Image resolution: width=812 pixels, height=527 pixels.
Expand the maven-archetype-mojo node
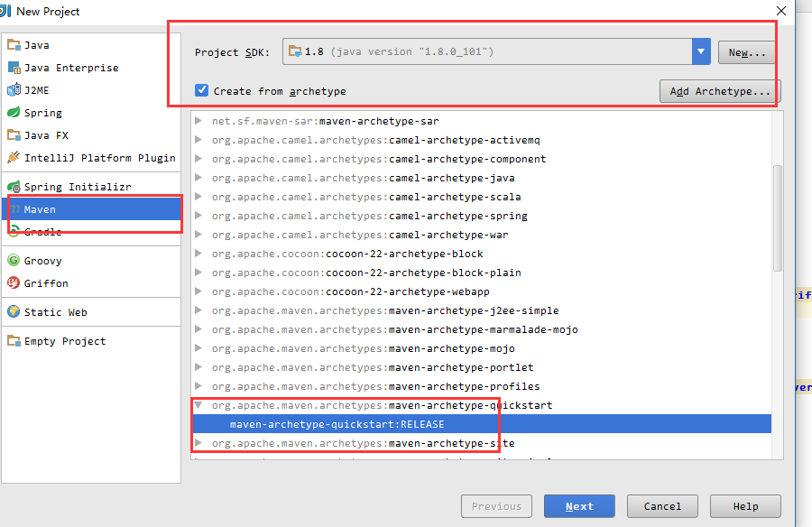pos(198,348)
